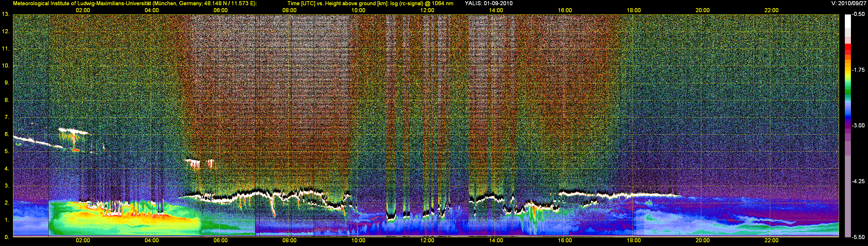868x246 pixels.
Task: Pick the 9. km height axis label
Action: coord(7,82)
